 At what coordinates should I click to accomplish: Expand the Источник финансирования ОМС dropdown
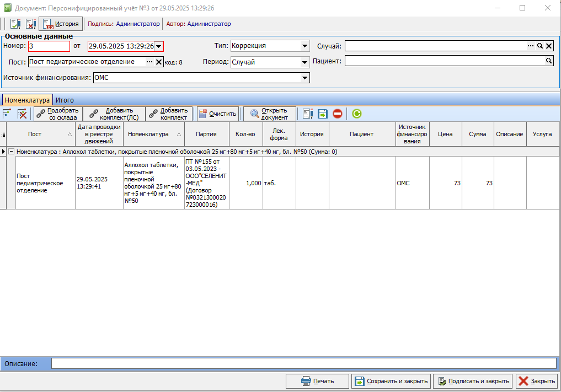click(304, 78)
